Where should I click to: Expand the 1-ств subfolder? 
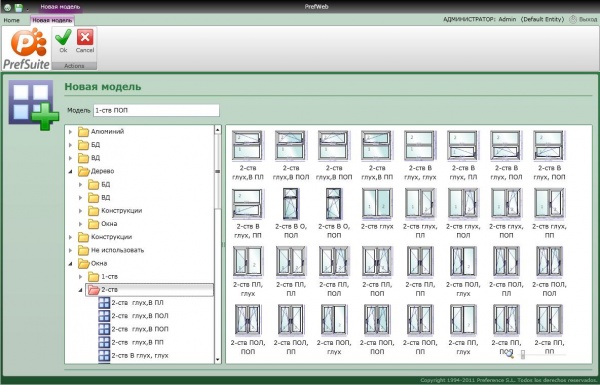click(80, 277)
